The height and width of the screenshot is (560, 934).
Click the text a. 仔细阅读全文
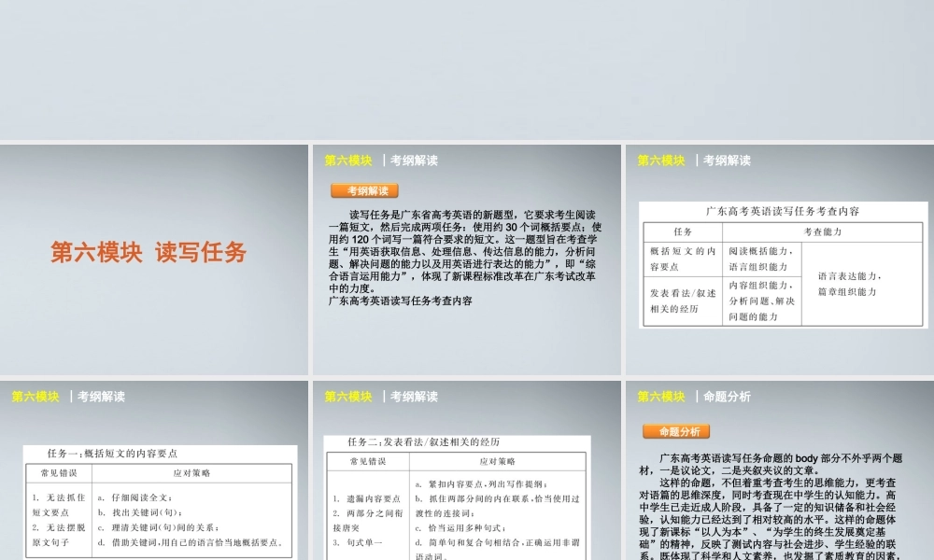135,497
